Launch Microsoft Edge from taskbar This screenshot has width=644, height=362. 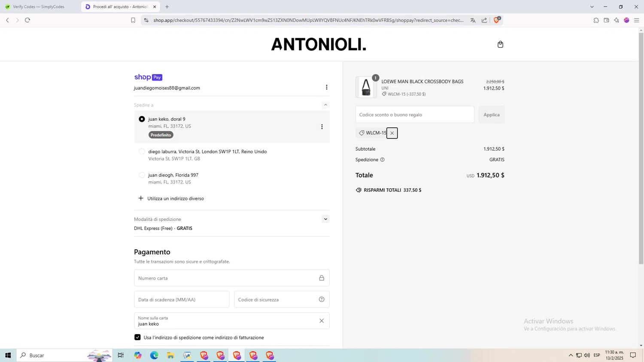coord(154,355)
